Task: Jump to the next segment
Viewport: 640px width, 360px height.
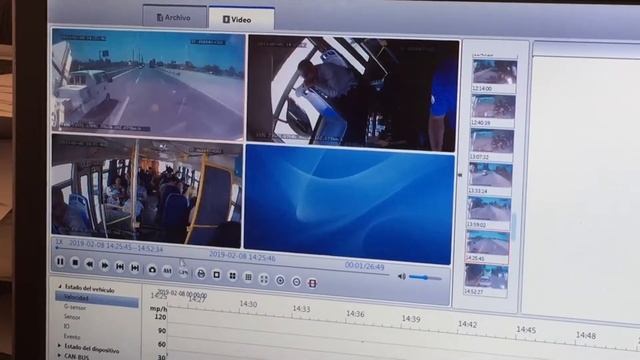Action: (135, 268)
